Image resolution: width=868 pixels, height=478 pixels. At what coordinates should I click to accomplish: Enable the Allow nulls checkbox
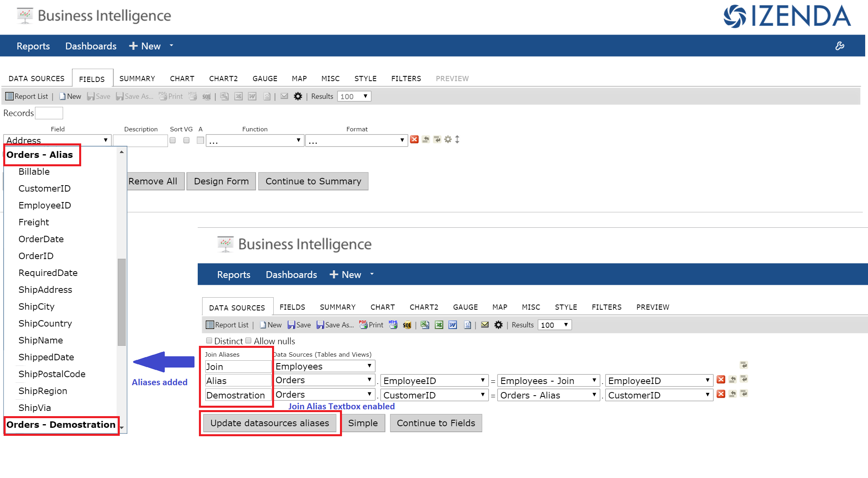(x=248, y=341)
